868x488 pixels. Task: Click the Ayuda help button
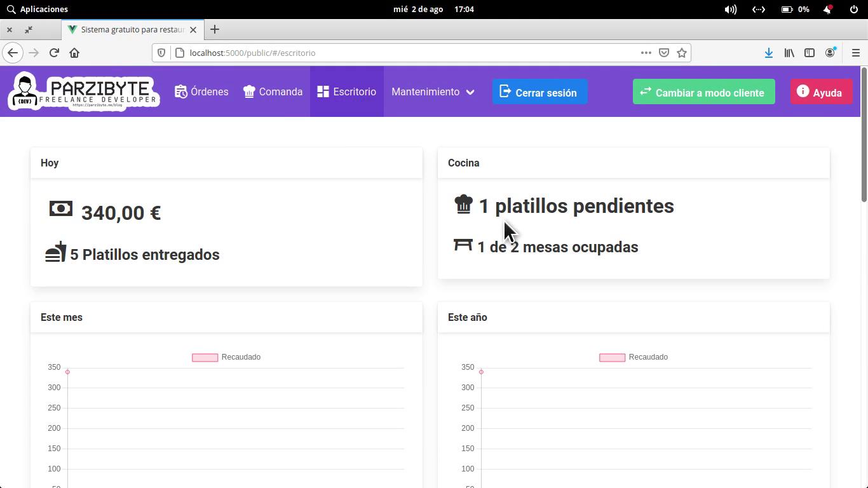pos(820,92)
